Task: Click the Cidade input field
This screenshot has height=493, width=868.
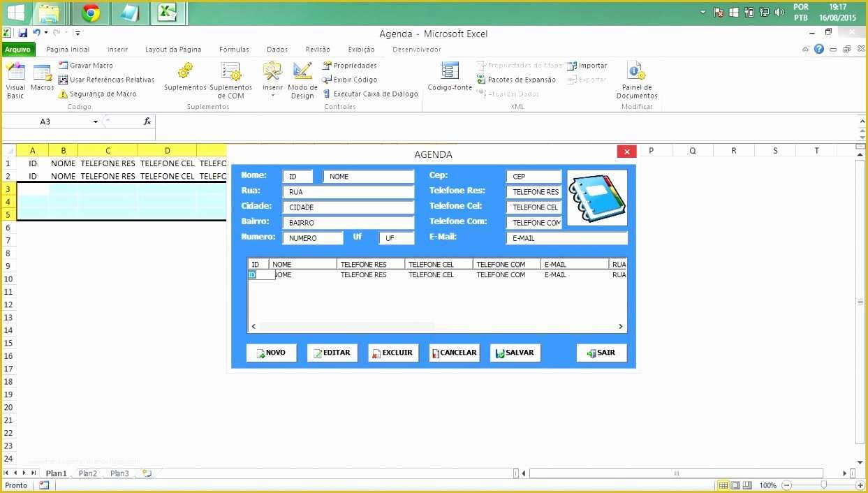Action: click(x=348, y=207)
